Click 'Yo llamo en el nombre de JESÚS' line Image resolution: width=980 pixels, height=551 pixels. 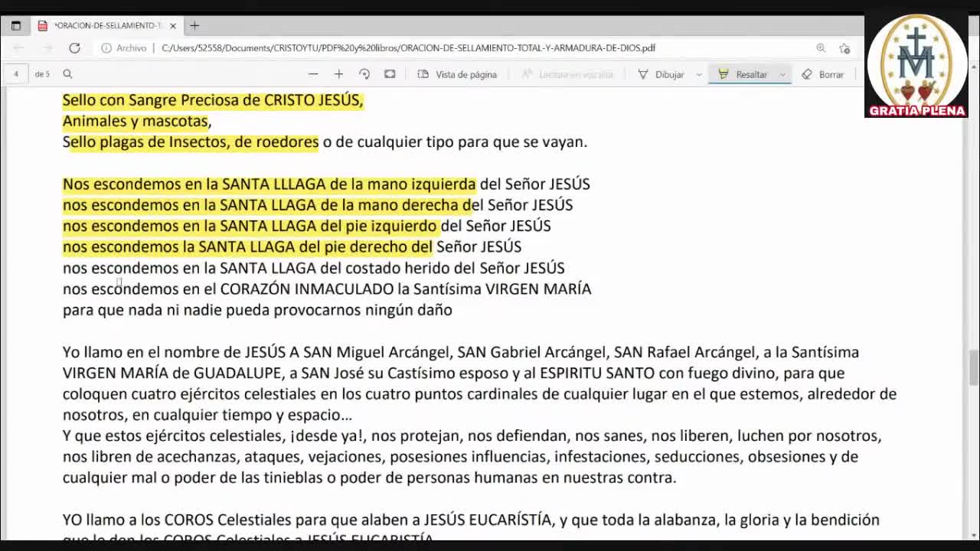tap(461, 352)
